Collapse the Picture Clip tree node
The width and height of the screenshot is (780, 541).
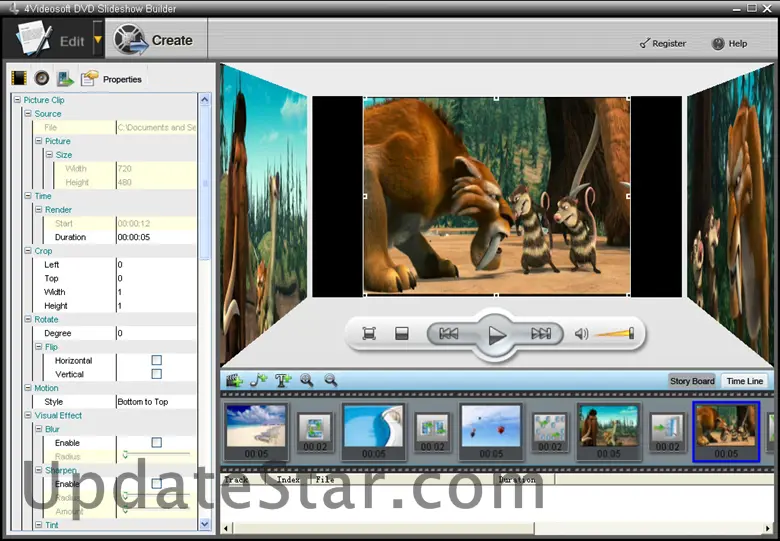tap(17, 100)
